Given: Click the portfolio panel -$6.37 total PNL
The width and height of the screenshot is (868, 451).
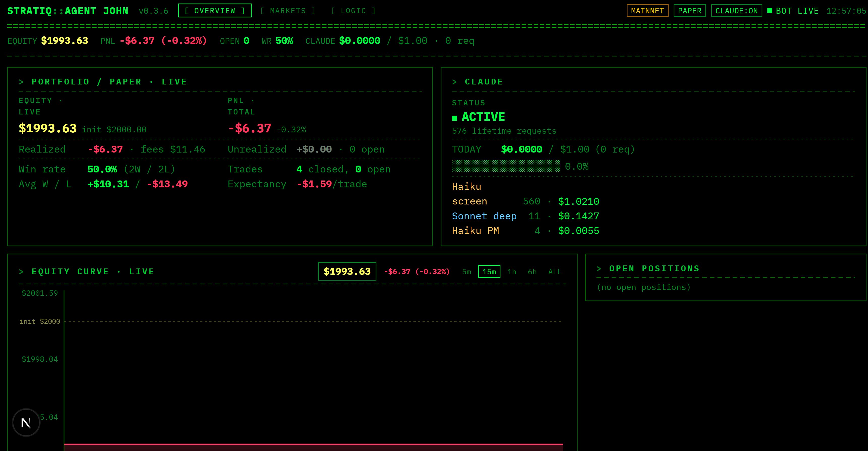Looking at the screenshot, I should point(250,128).
